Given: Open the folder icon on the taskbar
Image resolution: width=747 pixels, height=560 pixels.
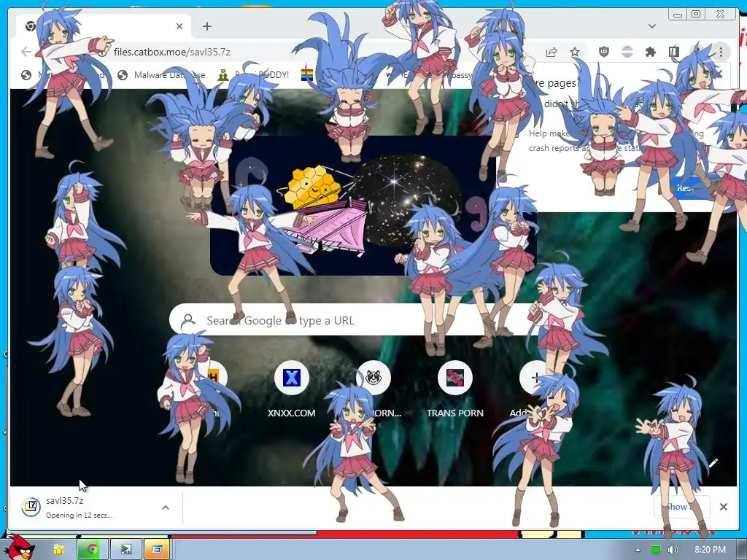Looking at the screenshot, I should pos(59,550).
